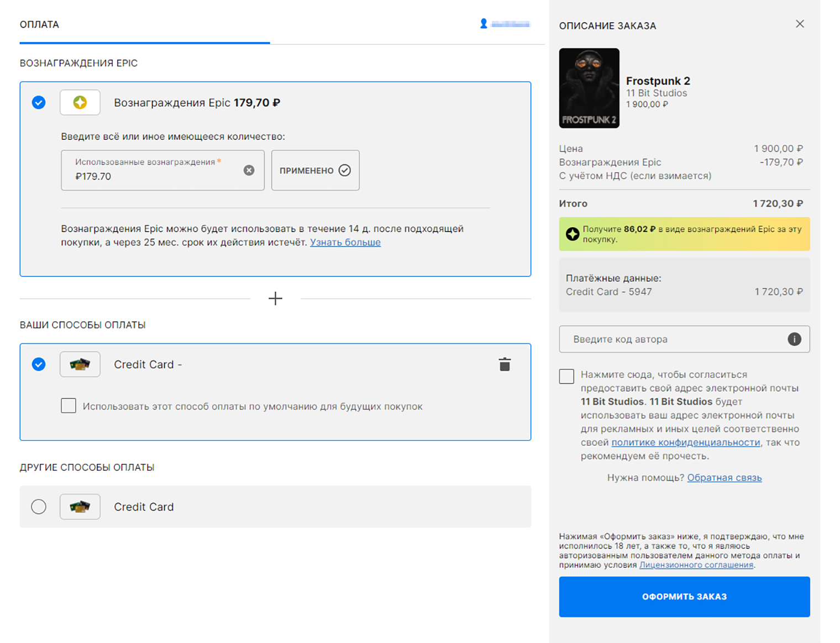Click the Введите код автора field
This screenshot has height=643, width=840.
(x=684, y=339)
